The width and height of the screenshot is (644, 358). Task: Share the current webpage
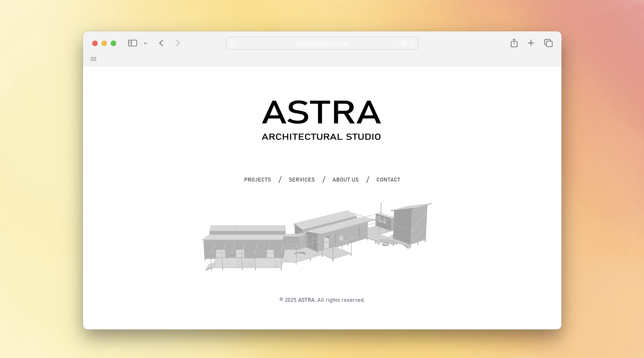[514, 43]
